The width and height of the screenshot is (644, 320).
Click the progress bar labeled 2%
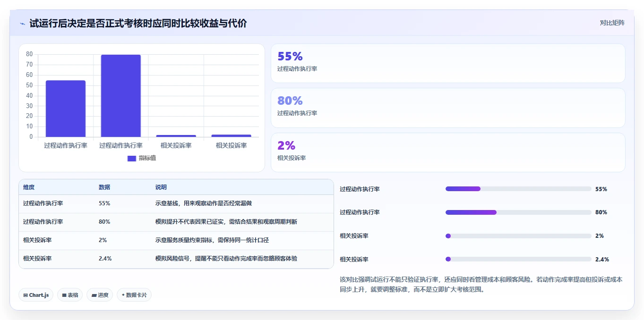tap(518, 236)
